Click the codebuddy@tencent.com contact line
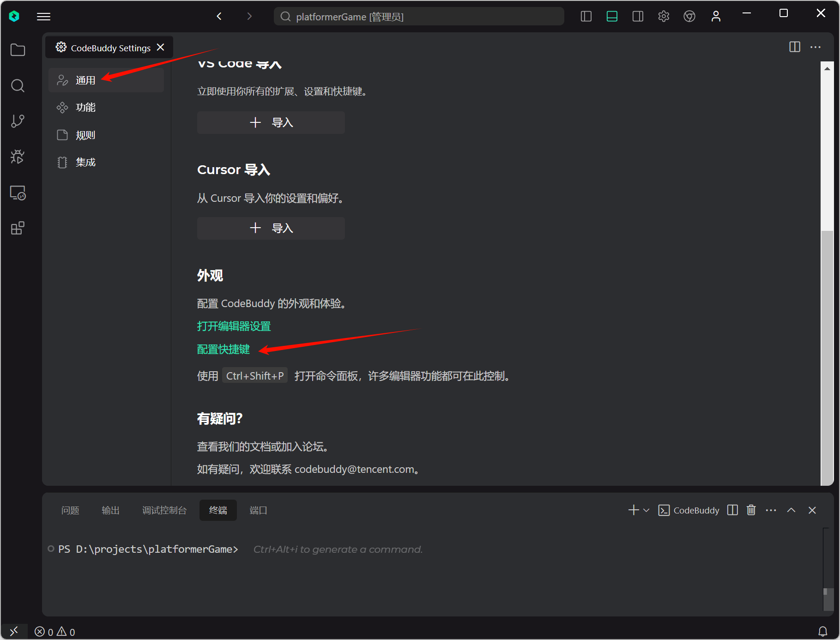This screenshot has width=840, height=640. tap(308, 469)
